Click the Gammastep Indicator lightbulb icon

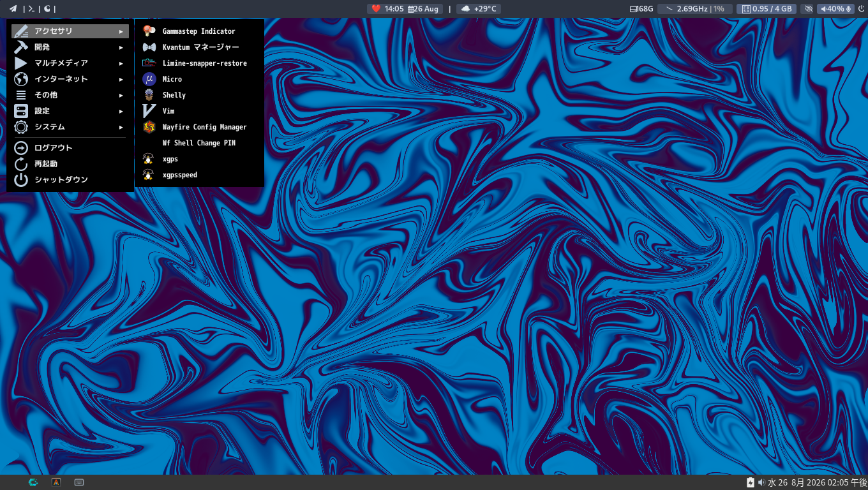[149, 31]
